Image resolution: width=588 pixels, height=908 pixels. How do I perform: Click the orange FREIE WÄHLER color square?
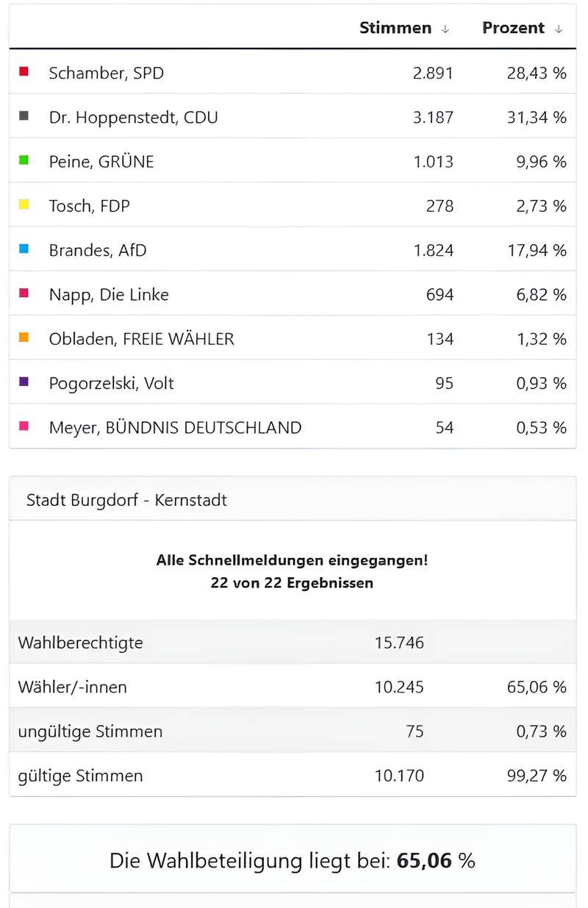pyautogui.click(x=24, y=337)
